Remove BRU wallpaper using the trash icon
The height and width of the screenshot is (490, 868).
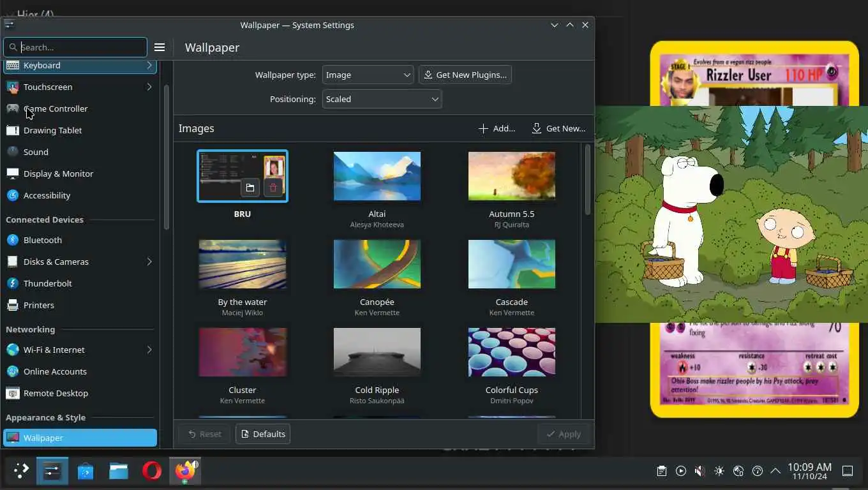273,188
